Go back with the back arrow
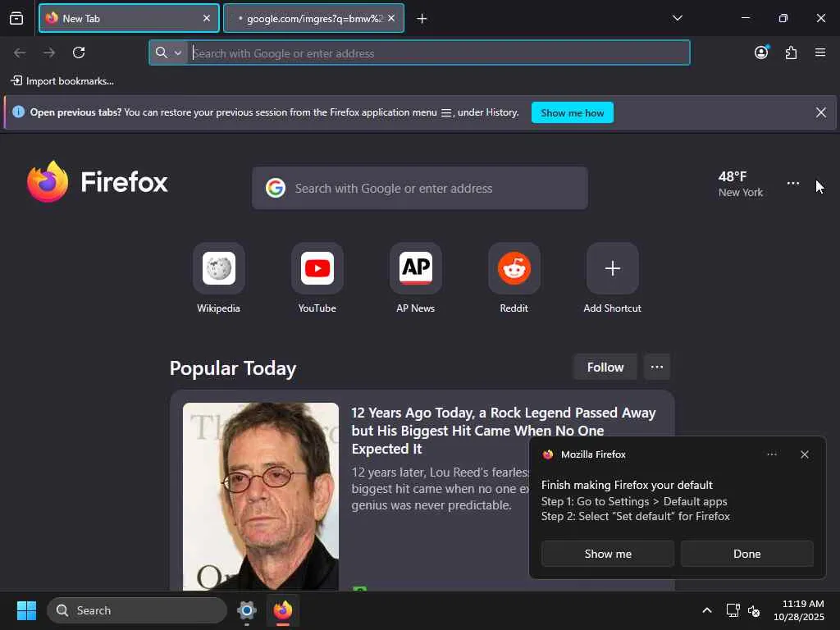 click(x=20, y=52)
